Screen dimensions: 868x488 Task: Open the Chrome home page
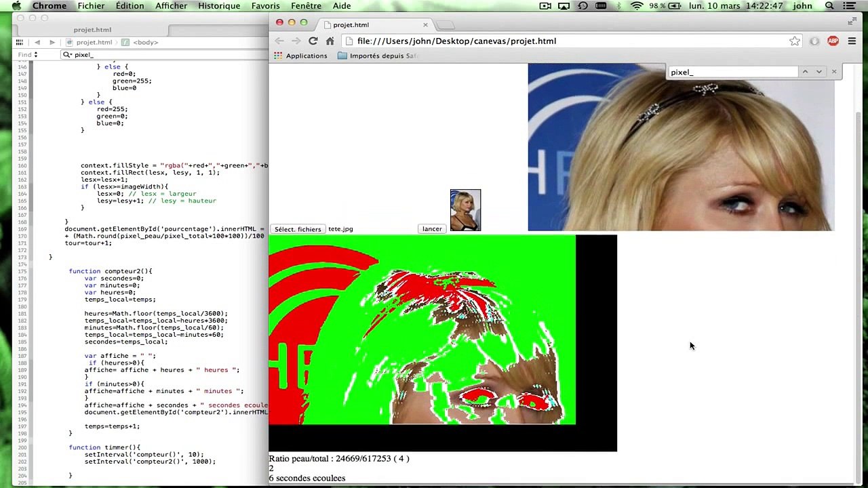click(x=330, y=41)
